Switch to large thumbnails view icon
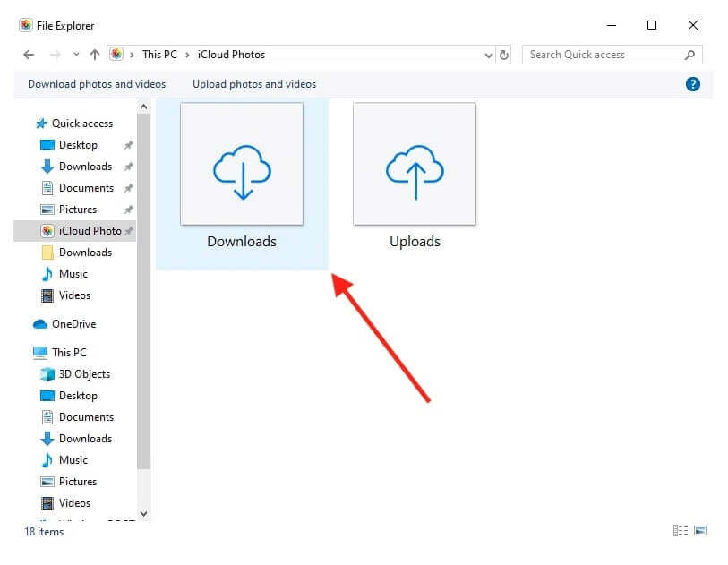This screenshot has height=565, width=728. pos(700,531)
